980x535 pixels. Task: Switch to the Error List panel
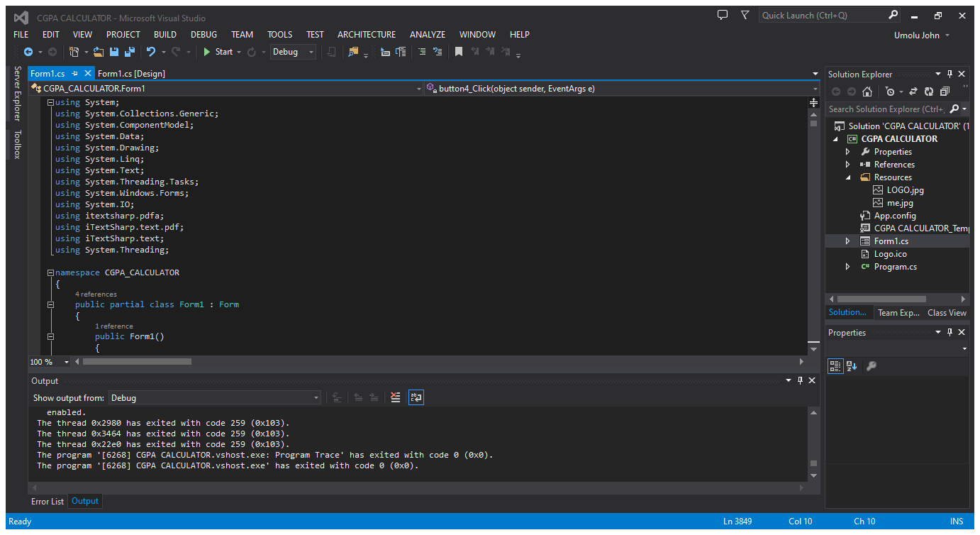(47, 502)
